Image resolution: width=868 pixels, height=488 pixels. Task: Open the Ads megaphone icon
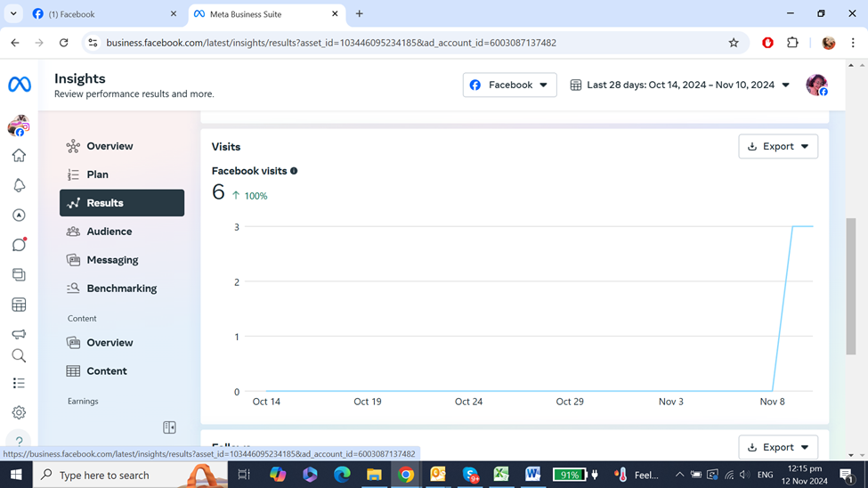click(x=19, y=334)
